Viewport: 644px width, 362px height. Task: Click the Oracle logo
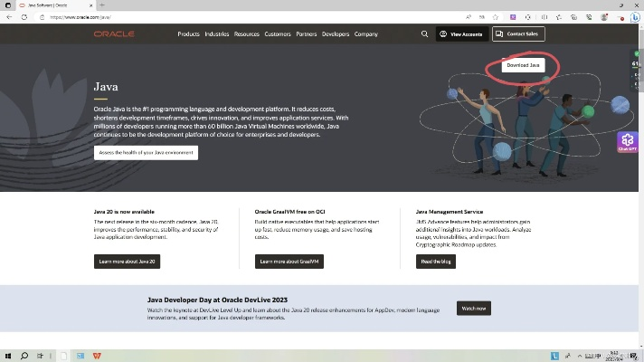pyautogui.click(x=114, y=33)
